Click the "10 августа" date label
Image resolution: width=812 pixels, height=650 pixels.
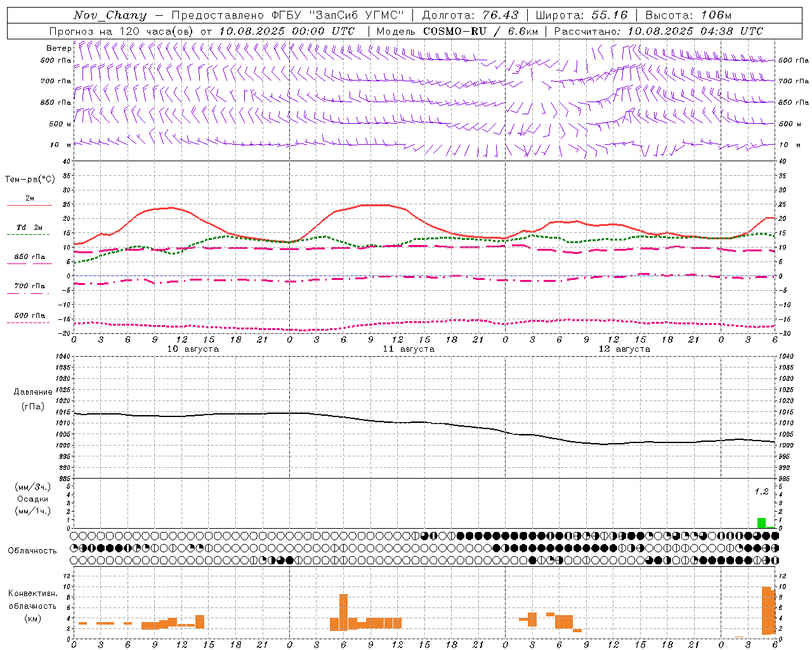[193, 349]
